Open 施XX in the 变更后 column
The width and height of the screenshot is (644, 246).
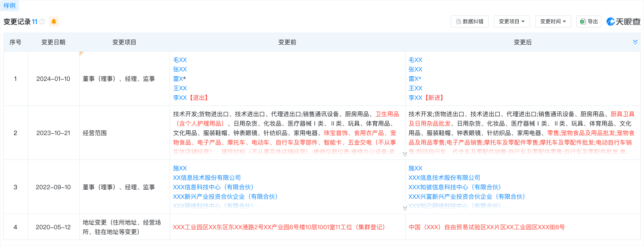pyautogui.click(x=415, y=168)
